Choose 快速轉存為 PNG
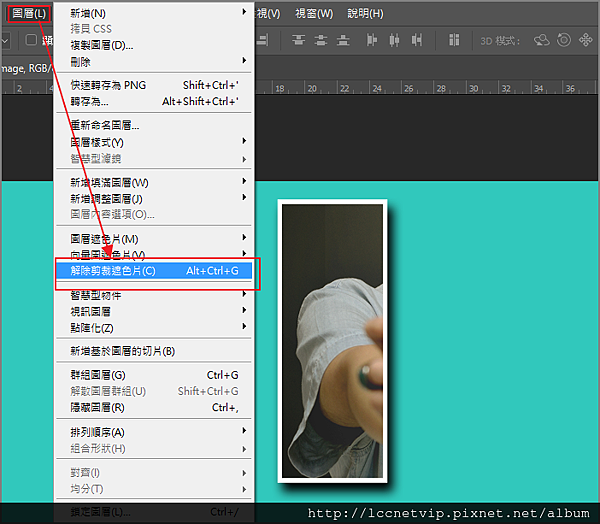600x524 pixels. 153,85
